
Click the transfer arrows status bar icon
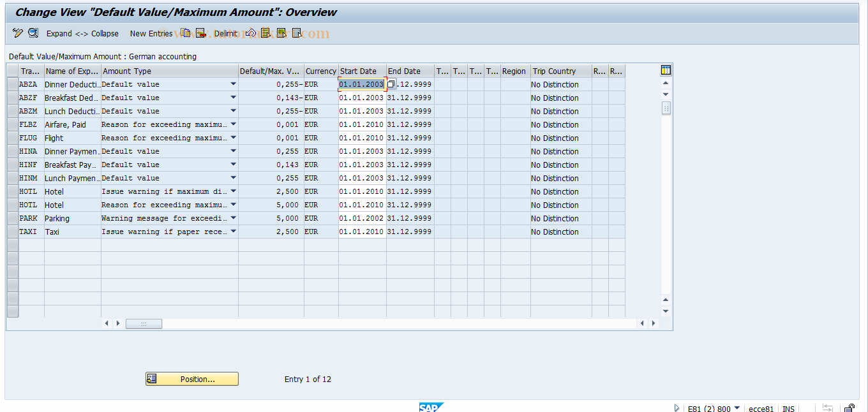coord(827,408)
